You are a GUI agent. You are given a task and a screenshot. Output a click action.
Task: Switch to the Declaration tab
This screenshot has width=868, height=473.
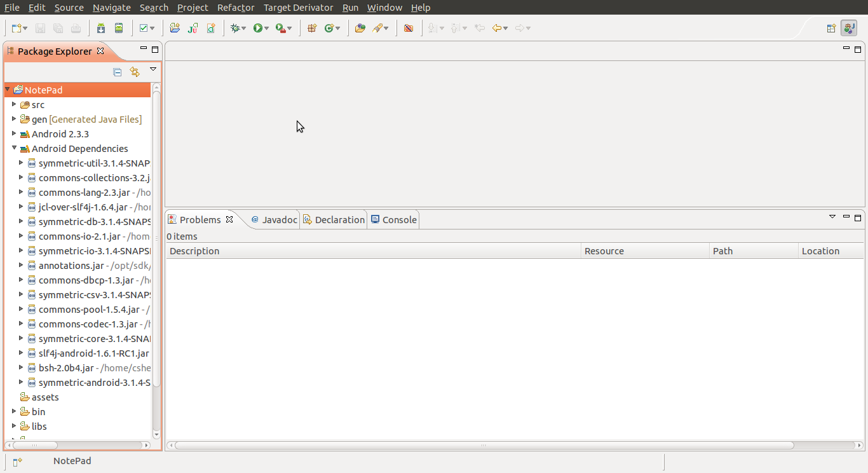334,219
